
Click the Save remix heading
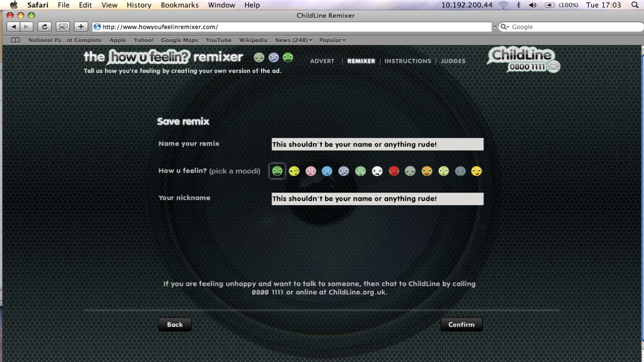(183, 121)
